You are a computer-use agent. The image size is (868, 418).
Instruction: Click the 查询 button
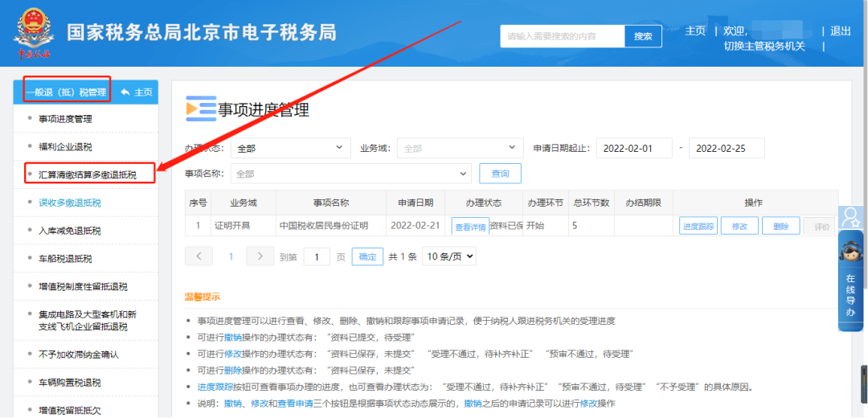coord(500,174)
